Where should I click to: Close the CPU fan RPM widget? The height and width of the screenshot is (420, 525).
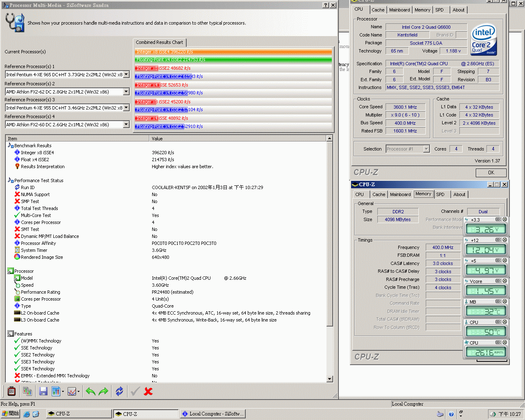504,342
